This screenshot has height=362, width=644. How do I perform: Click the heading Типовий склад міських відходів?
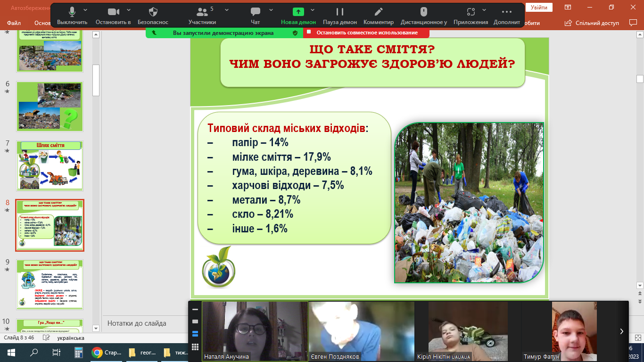[x=288, y=128]
